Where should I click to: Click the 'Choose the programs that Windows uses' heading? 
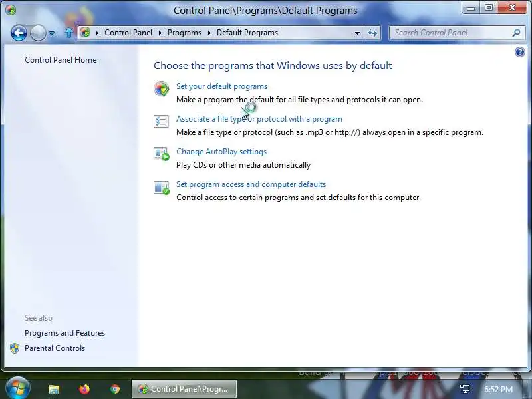click(273, 65)
